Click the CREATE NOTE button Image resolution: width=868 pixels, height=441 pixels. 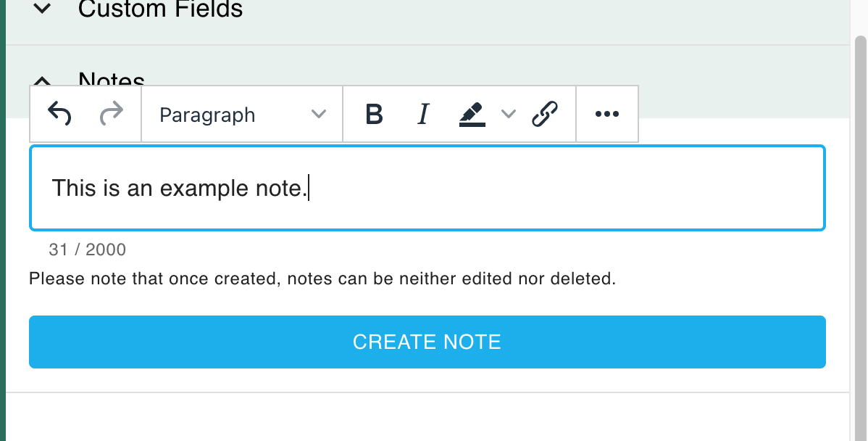(x=427, y=342)
